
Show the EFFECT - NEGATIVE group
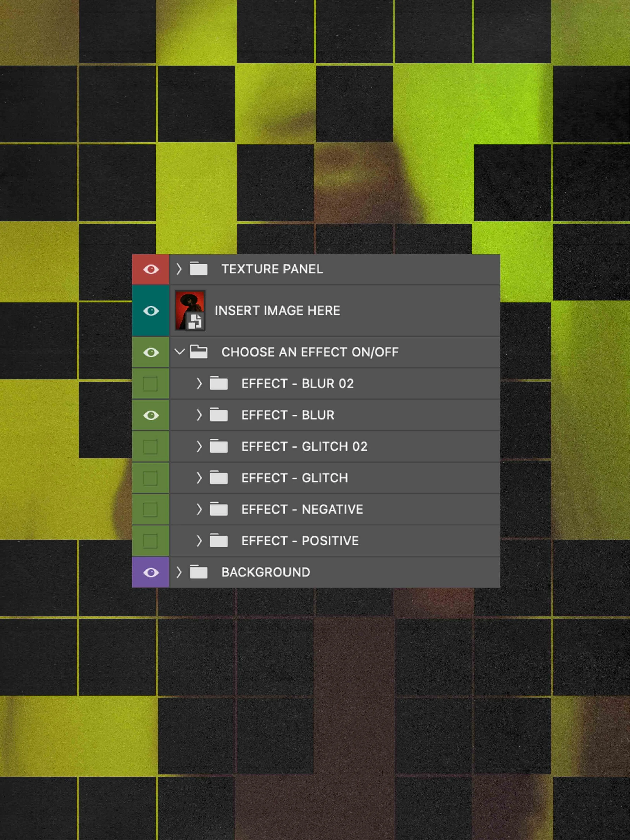click(x=150, y=509)
